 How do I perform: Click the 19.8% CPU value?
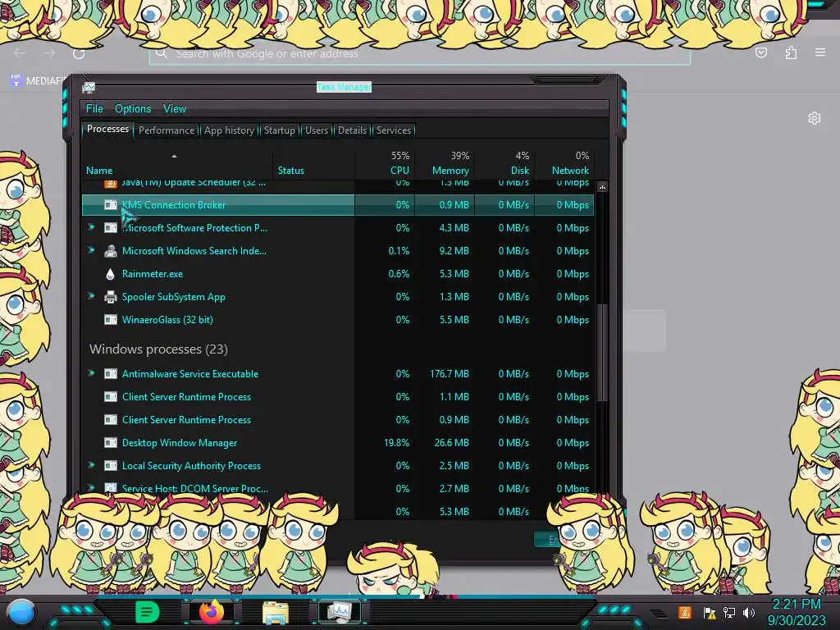pos(396,443)
